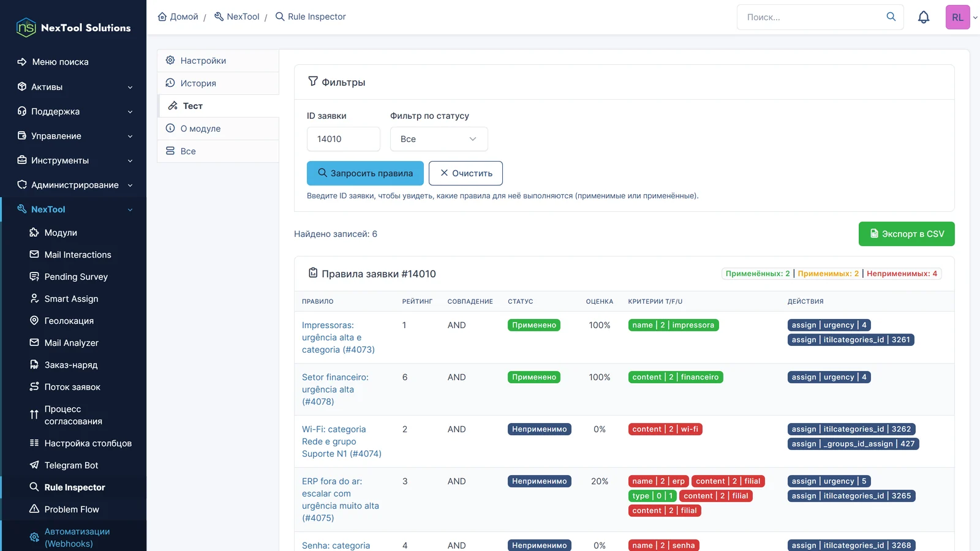Screen dimensions: 980x551
Task: Open Поток заявок module
Action: tap(72, 387)
